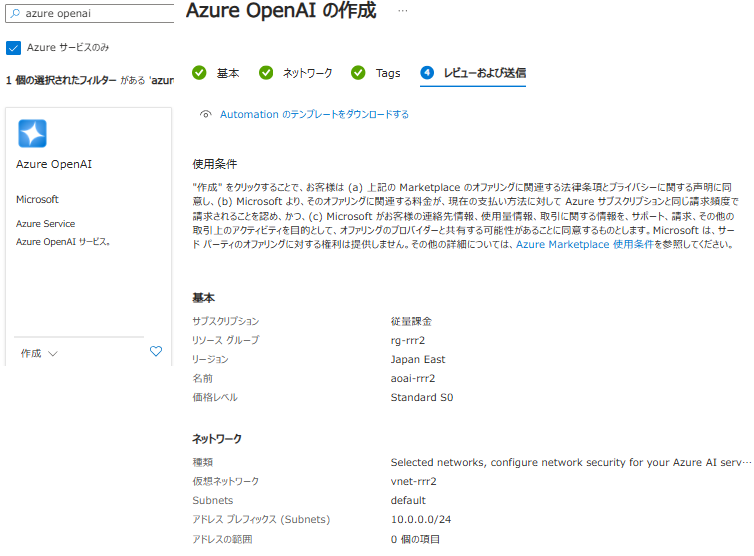This screenshot has height=556, width=754.
Task: Click the green checkmark for Tags step
Action: click(358, 73)
